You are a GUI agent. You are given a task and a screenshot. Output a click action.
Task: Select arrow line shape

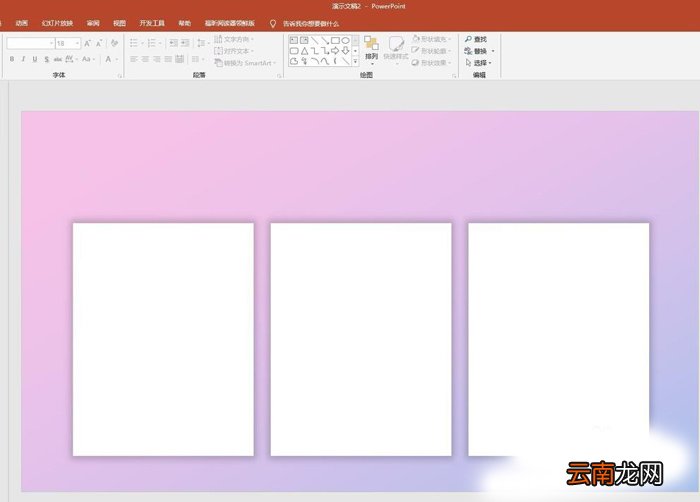coord(325,40)
